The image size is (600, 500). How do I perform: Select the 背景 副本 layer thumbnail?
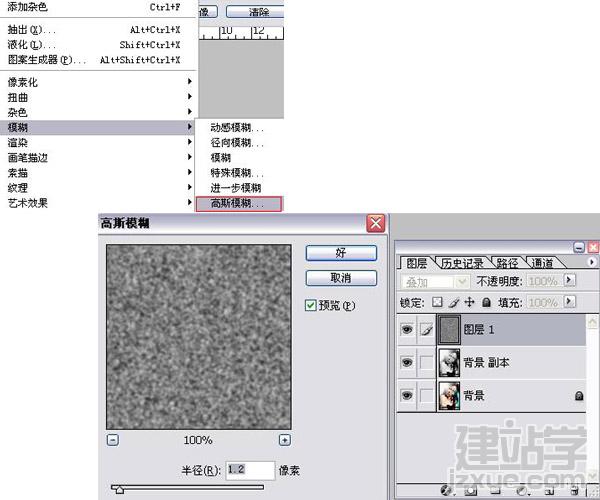coord(449,362)
